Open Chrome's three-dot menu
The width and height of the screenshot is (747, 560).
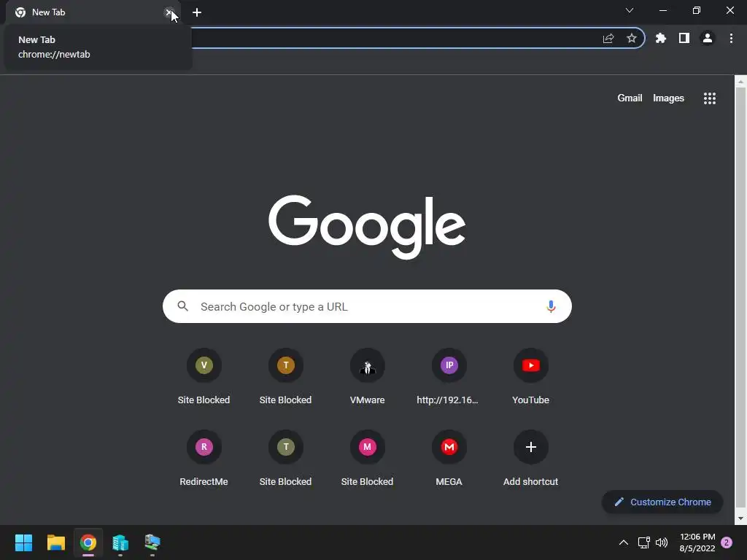[731, 38]
